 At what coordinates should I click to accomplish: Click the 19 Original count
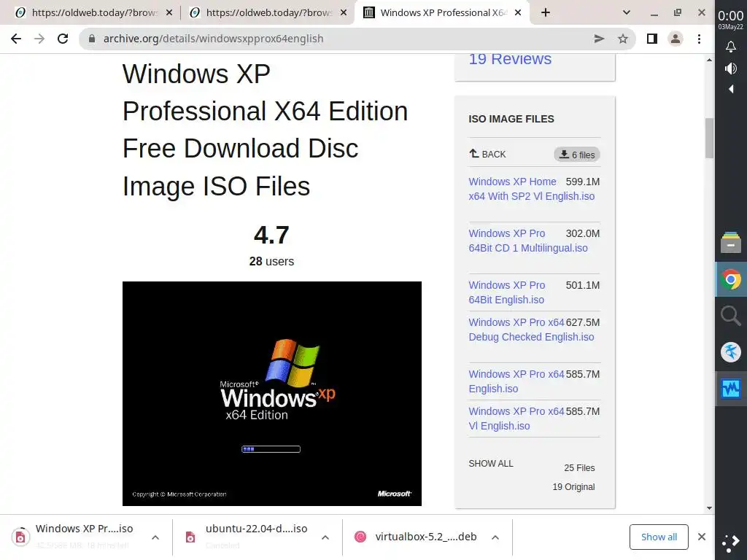pyautogui.click(x=573, y=486)
